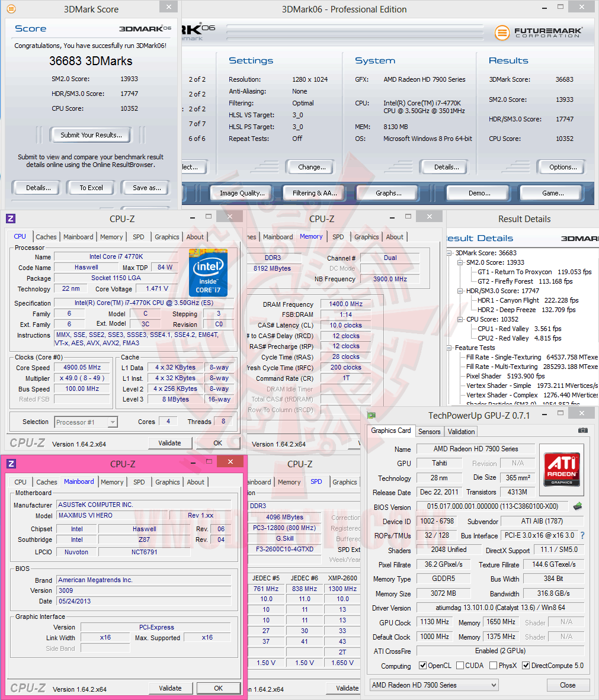The height and width of the screenshot is (700, 599).
Task: Click Submit Your Results button
Action: [x=91, y=135]
